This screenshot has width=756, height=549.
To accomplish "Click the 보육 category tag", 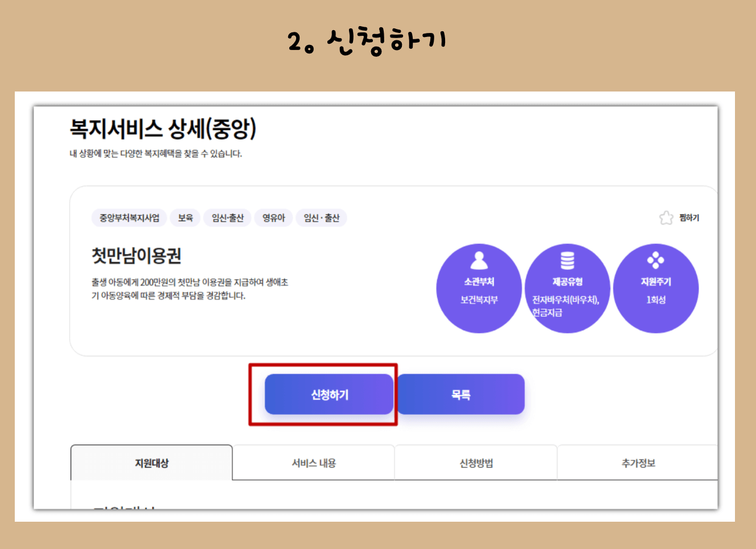I will coord(185,218).
